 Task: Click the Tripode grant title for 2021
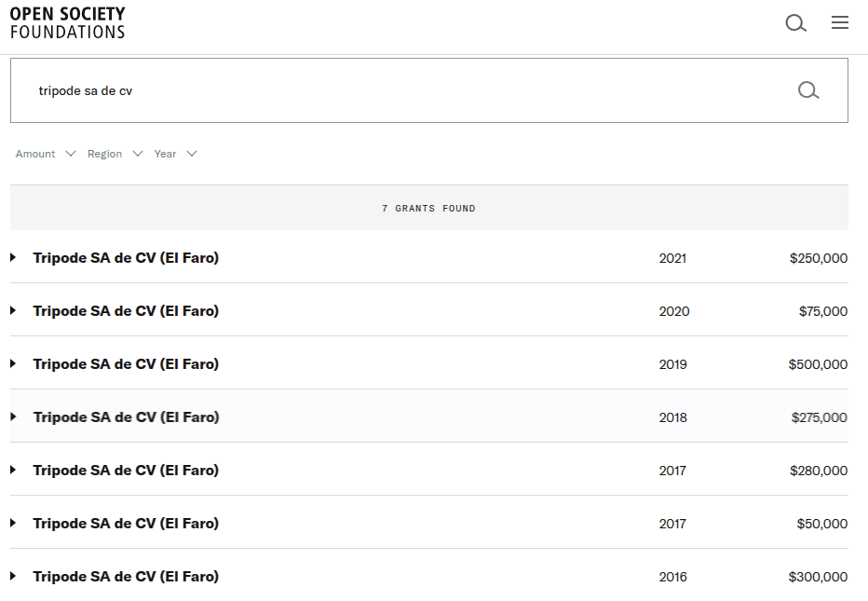pyautogui.click(x=126, y=258)
